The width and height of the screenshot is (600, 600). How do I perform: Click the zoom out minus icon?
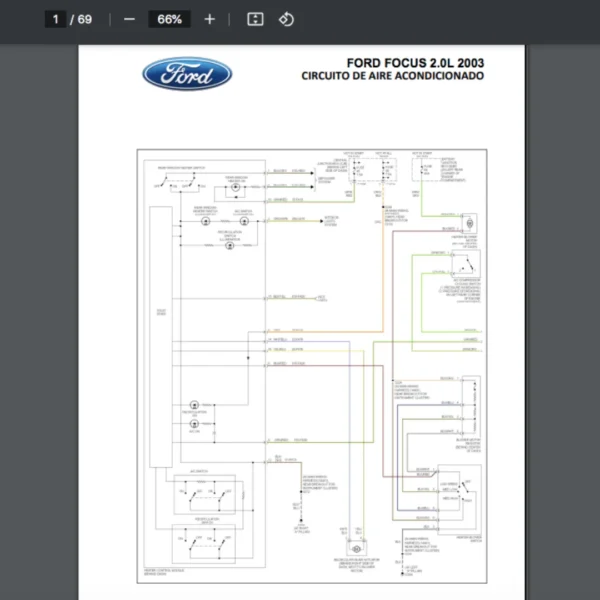click(129, 19)
